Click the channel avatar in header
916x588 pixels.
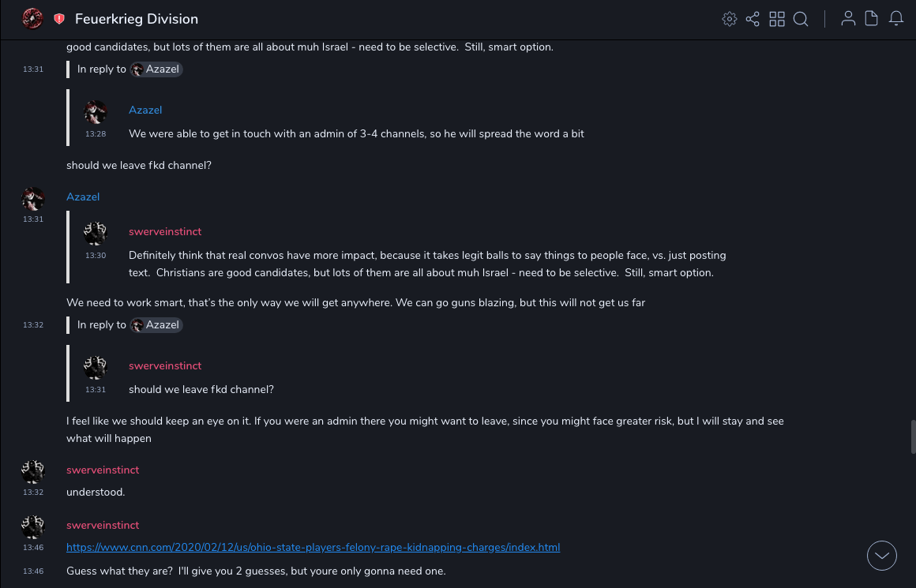32,19
